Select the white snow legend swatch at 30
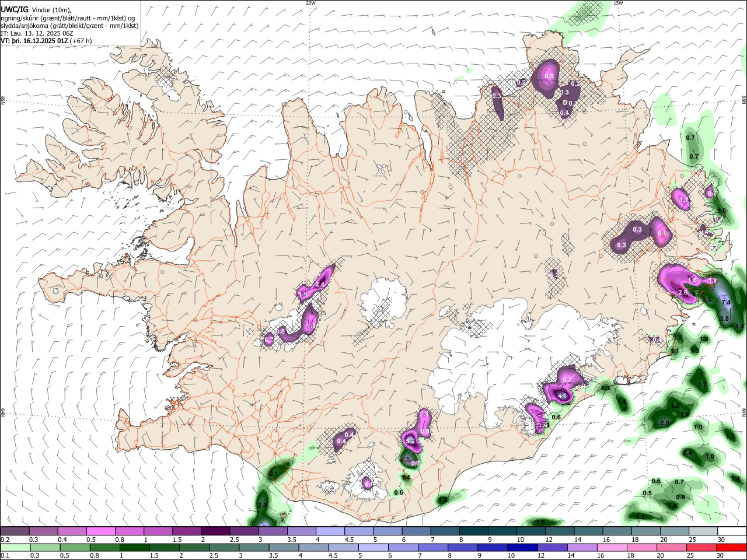This screenshot has width=747, height=560. coord(732,531)
